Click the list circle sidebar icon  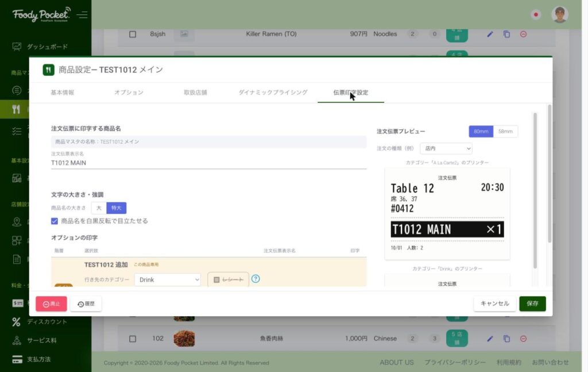coord(17,90)
